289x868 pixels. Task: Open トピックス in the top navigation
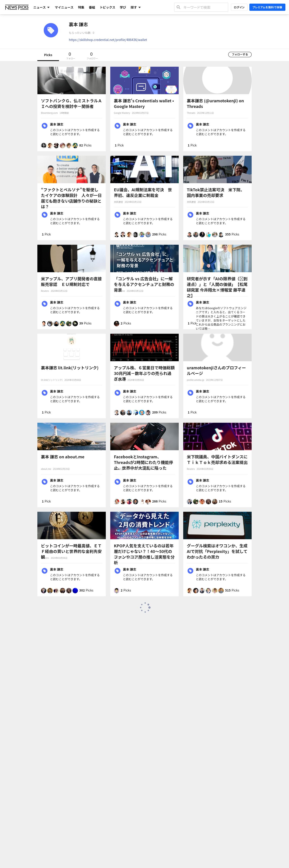tap(107, 7)
